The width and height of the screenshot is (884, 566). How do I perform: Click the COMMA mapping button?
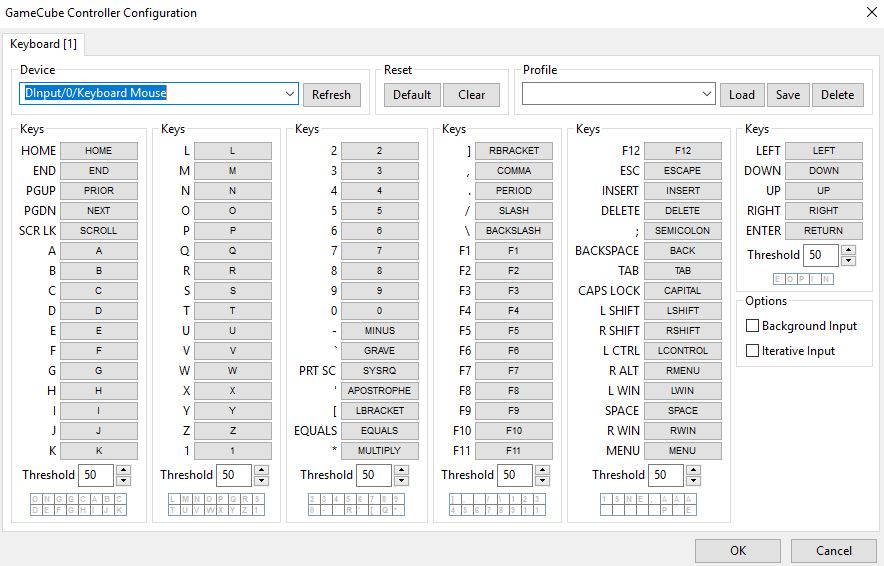(x=514, y=170)
